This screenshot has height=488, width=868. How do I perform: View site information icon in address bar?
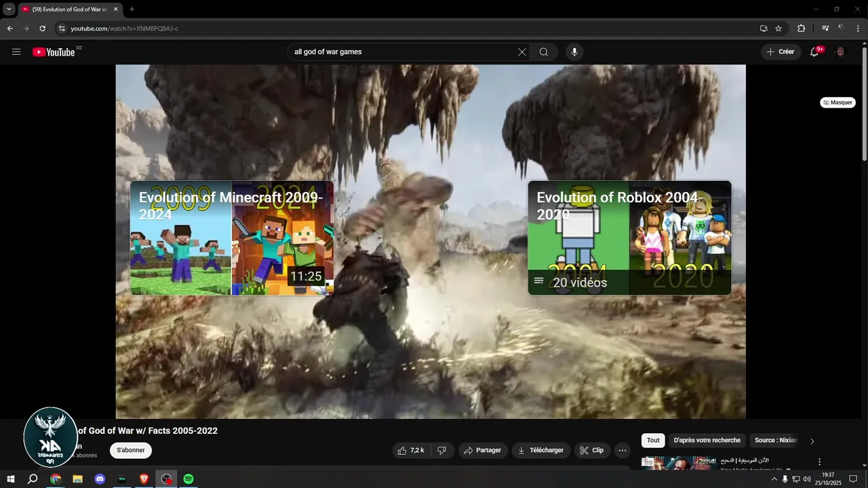[x=61, y=28]
